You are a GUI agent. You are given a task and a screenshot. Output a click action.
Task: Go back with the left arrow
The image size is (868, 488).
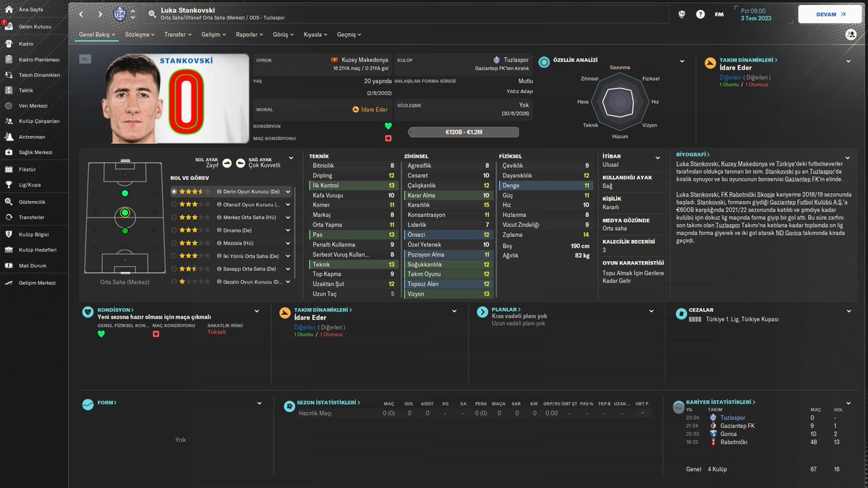coord(81,14)
